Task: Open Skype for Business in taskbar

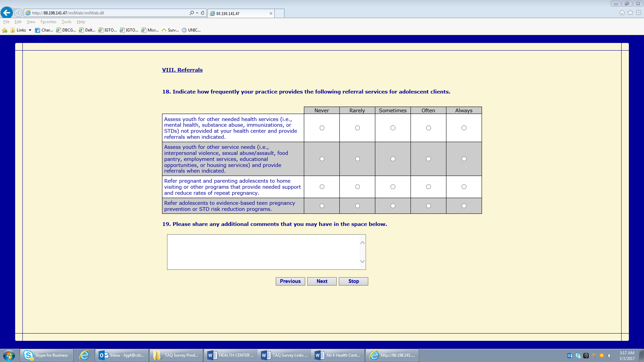Action: (x=47, y=355)
